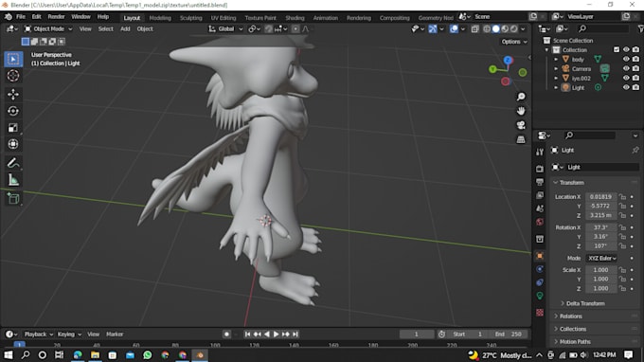644x362 pixels.
Task: Toggle snapping magnet in viewport header
Action: [269, 28]
